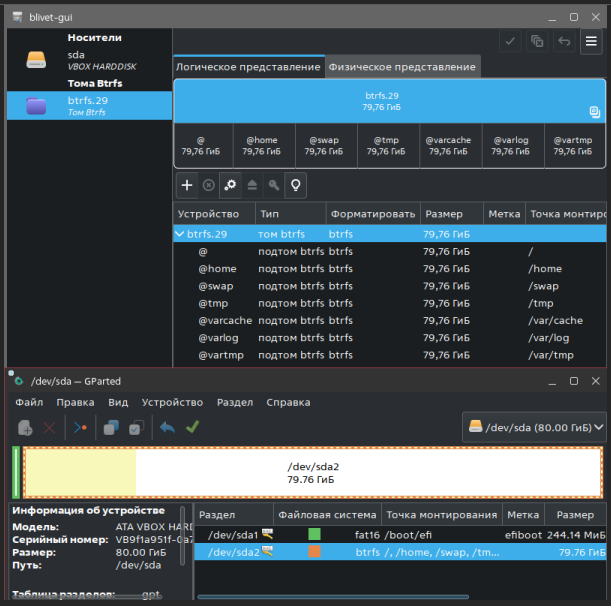The image size is (611, 606).
Task: Sort by Устройство column header
Action: click(214, 214)
